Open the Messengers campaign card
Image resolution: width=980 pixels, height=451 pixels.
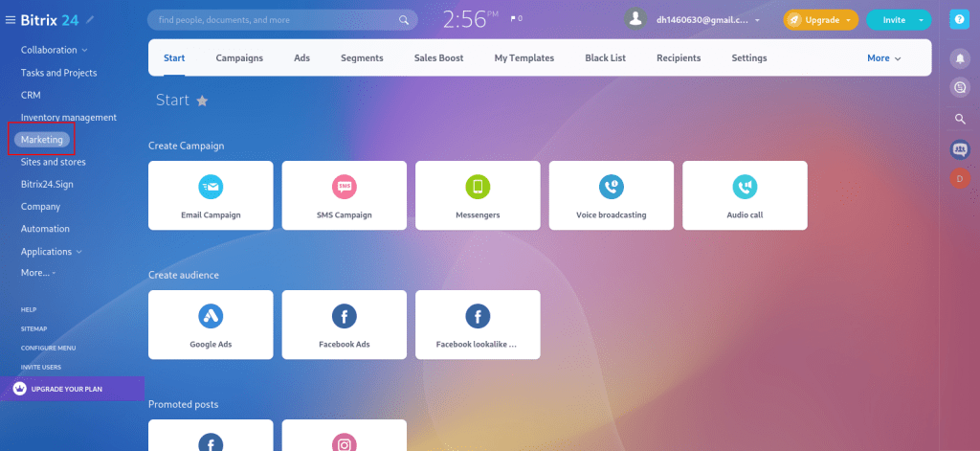tap(478, 195)
